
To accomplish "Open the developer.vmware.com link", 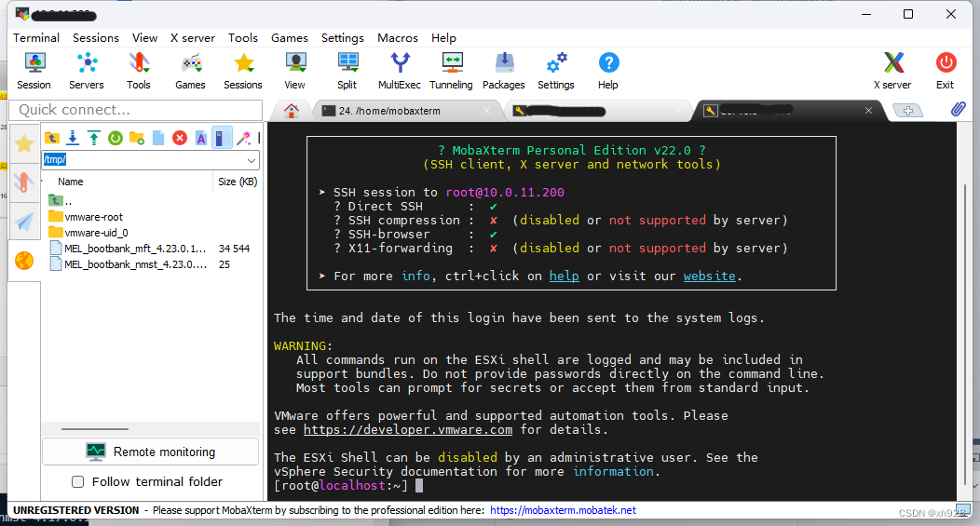I will (408, 430).
